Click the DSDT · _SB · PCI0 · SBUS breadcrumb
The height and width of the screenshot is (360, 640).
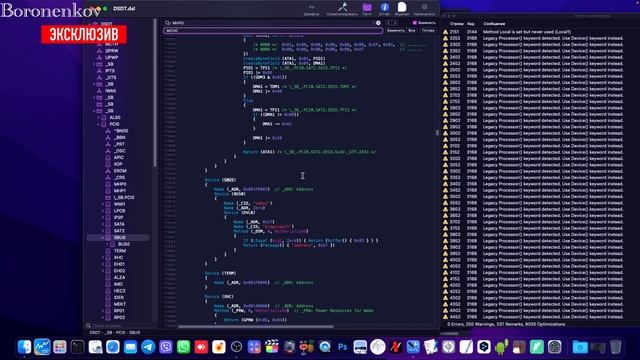[115, 333]
